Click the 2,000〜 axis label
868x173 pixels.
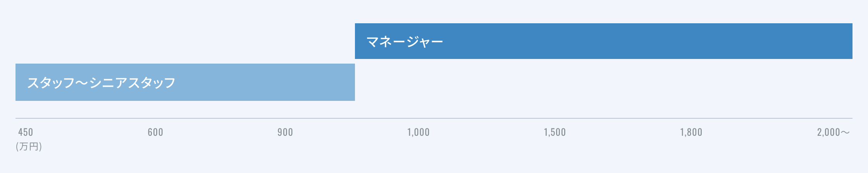point(834,132)
